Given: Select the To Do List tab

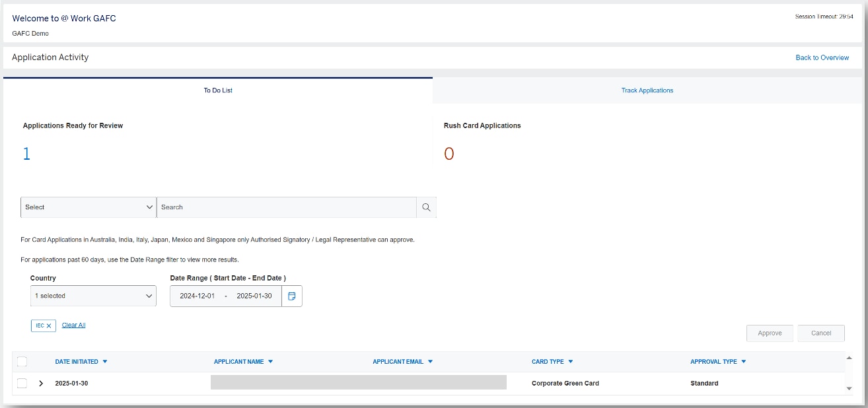Looking at the screenshot, I should (x=218, y=90).
